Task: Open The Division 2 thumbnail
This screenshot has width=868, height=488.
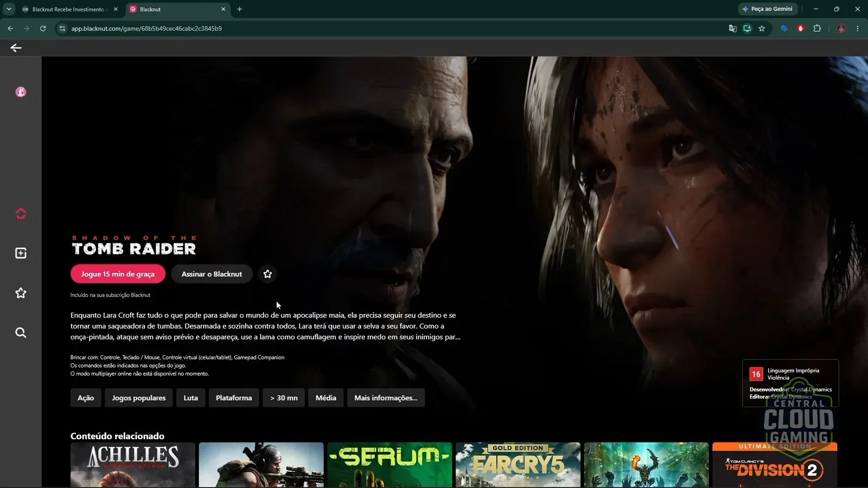Action: 775,465
